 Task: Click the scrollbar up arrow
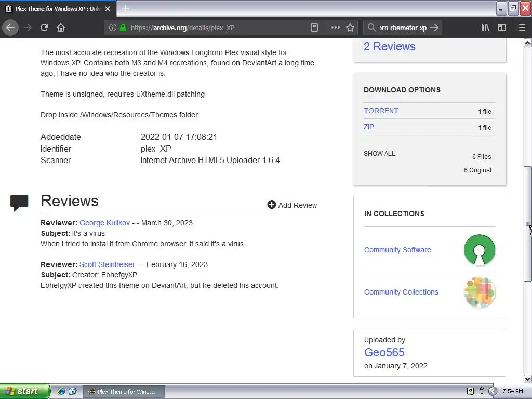[528, 43]
